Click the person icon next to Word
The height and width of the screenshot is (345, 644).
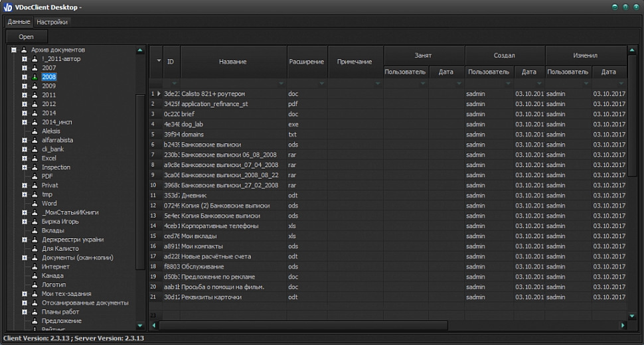(x=35, y=204)
